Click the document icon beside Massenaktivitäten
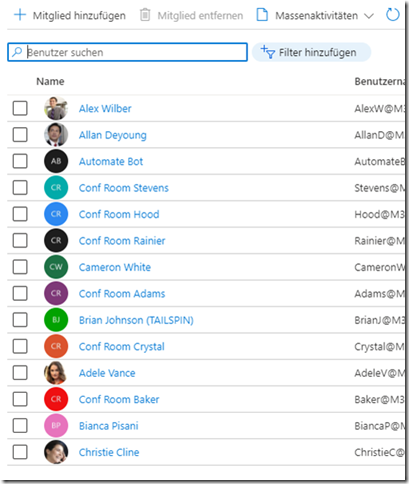409x484 pixels. pyautogui.click(x=262, y=15)
